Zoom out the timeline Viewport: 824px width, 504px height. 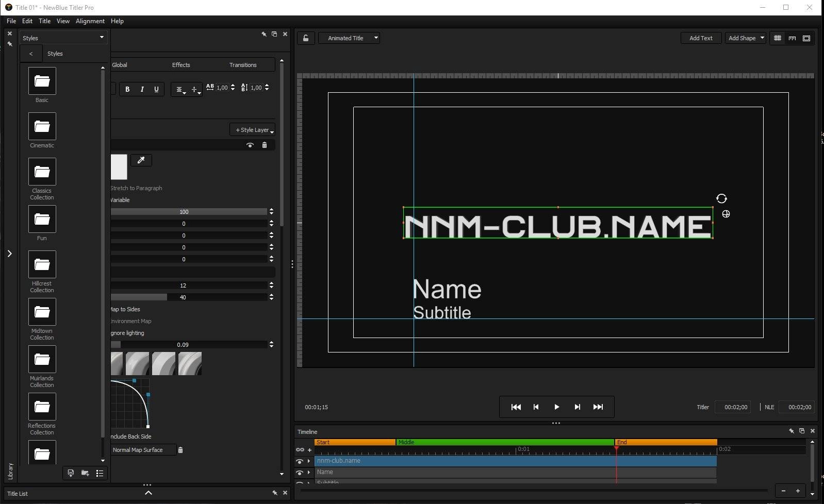[783, 491]
